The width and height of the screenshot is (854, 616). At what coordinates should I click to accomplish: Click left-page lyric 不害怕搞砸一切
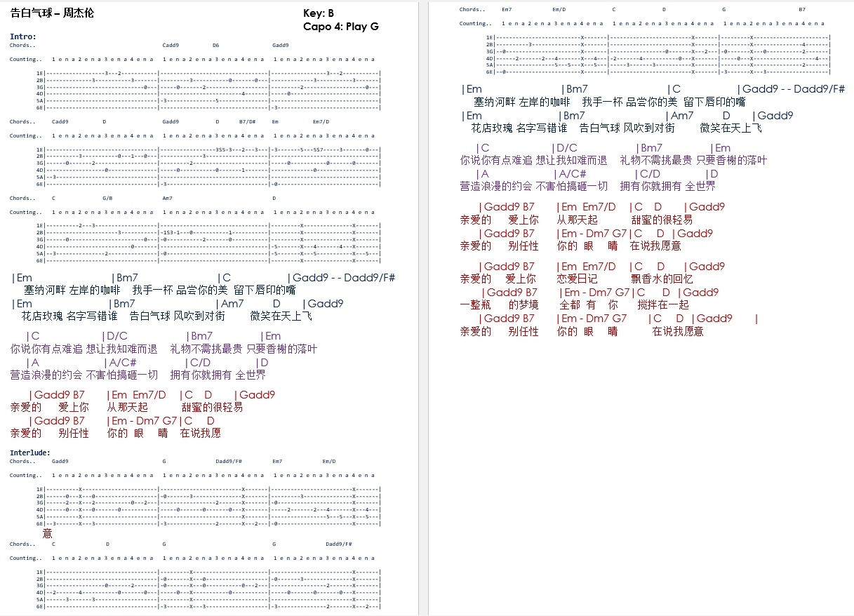(x=122, y=375)
